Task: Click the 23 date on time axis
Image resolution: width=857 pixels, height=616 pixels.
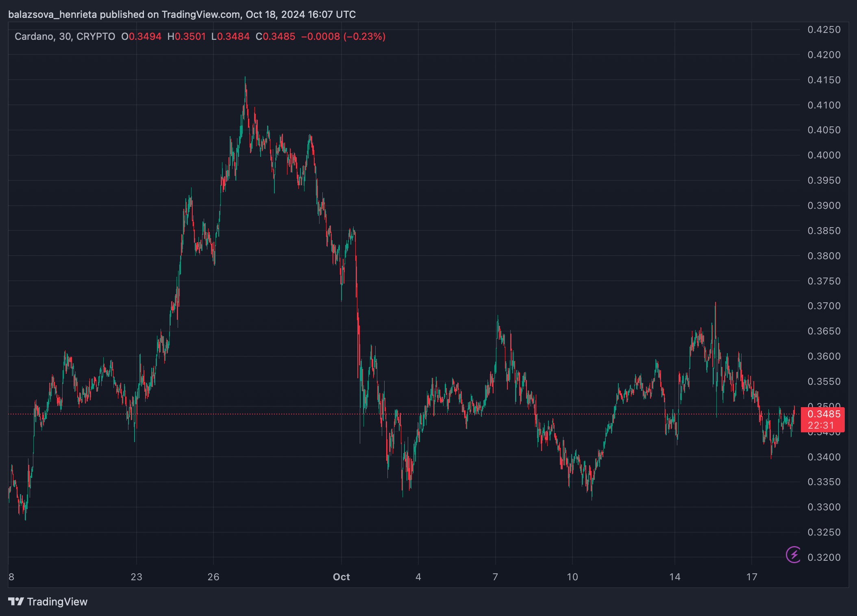Action: pos(137,577)
